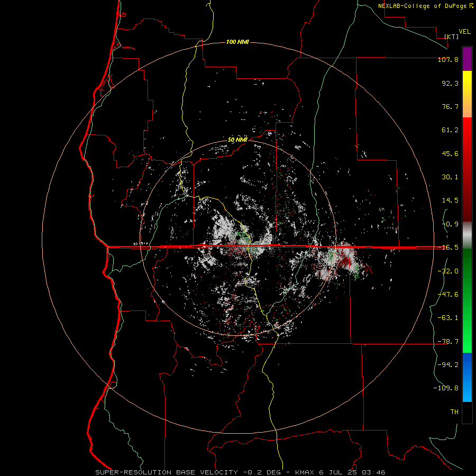Click the 45.6 velocity scale value
The height and width of the screenshot is (476, 476).
tap(450, 153)
